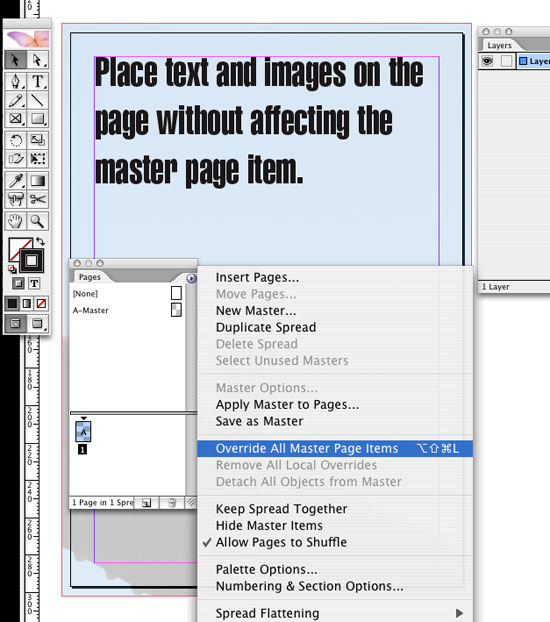
Task: Select the Type tool
Action: (x=38, y=81)
